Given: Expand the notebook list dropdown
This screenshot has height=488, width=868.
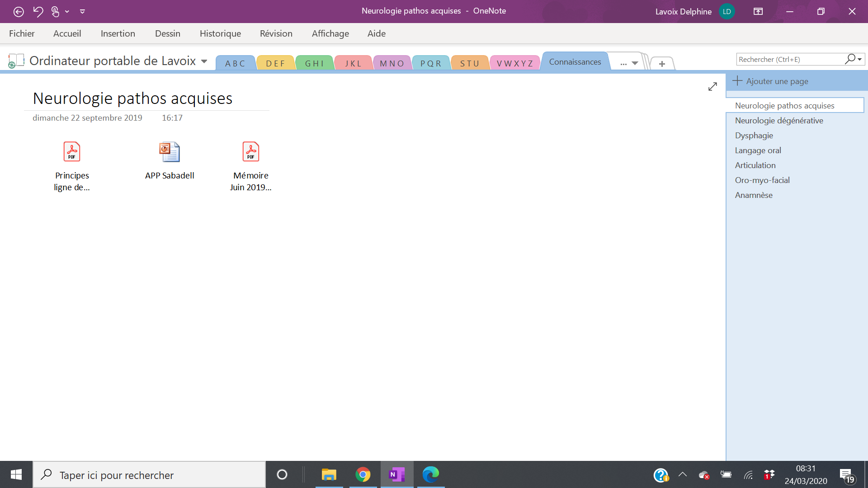Looking at the screenshot, I should point(204,61).
